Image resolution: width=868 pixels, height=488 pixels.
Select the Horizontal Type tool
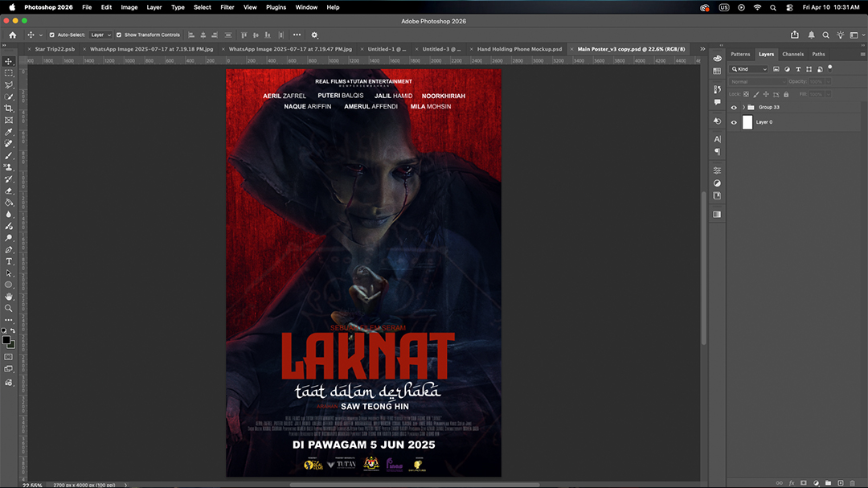click(8, 261)
